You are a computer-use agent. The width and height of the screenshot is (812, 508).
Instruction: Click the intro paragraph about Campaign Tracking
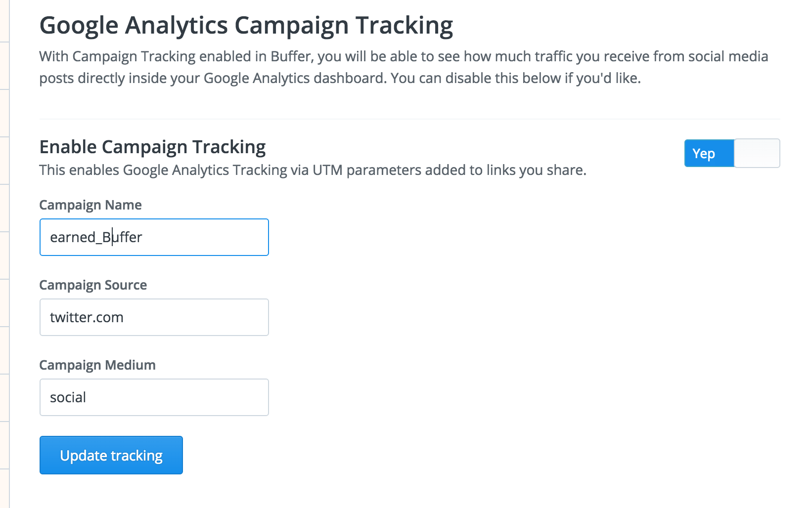click(x=396, y=67)
